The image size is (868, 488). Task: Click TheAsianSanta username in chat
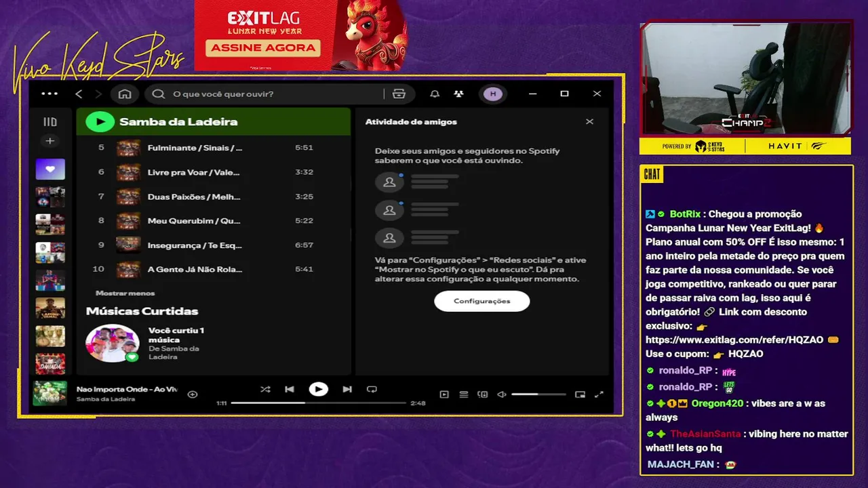click(706, 434)
